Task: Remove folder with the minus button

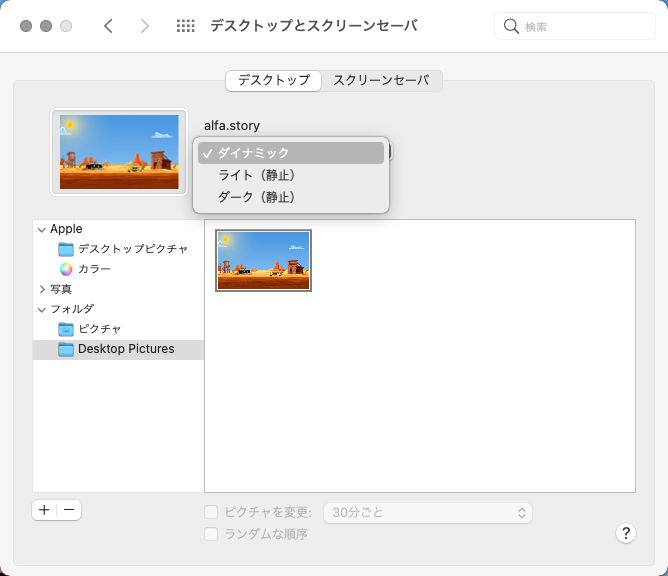Action: pyautogui.click(x=69, y=510)
